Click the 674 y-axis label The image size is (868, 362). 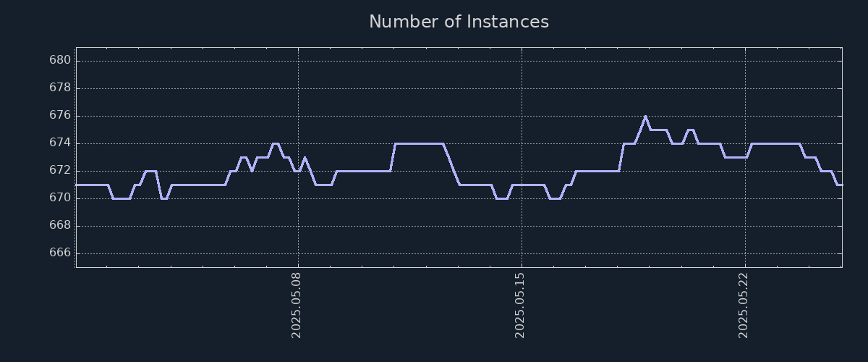coord(60,143)
